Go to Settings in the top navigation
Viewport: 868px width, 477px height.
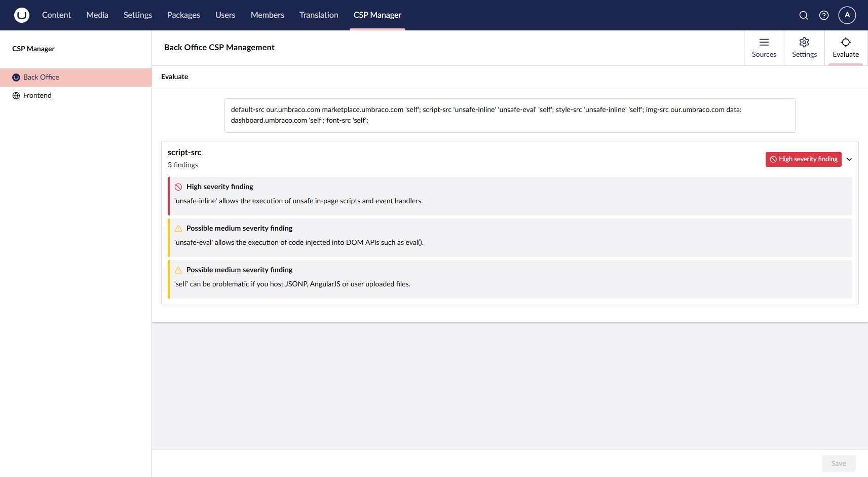click(138, 15)
